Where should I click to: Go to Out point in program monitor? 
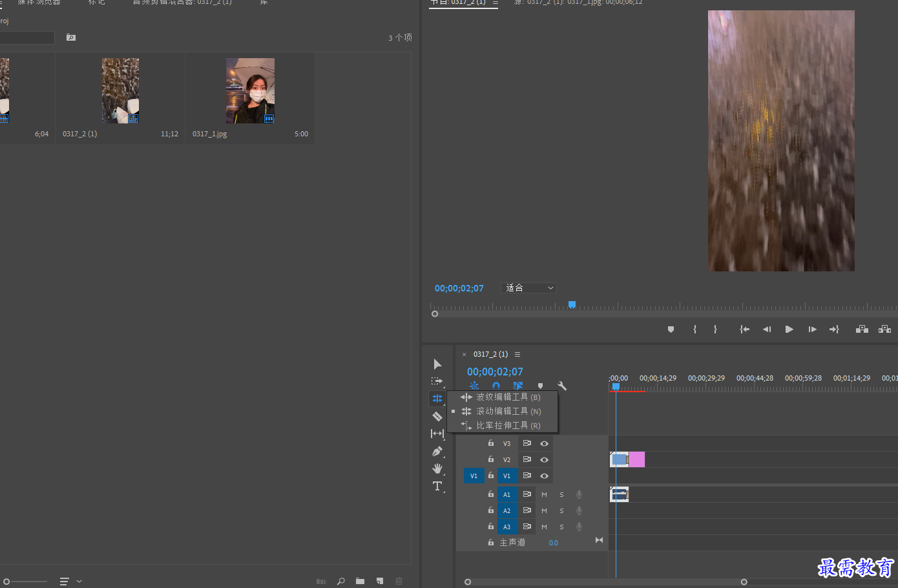pyautogui.click(x=834, y=330)
